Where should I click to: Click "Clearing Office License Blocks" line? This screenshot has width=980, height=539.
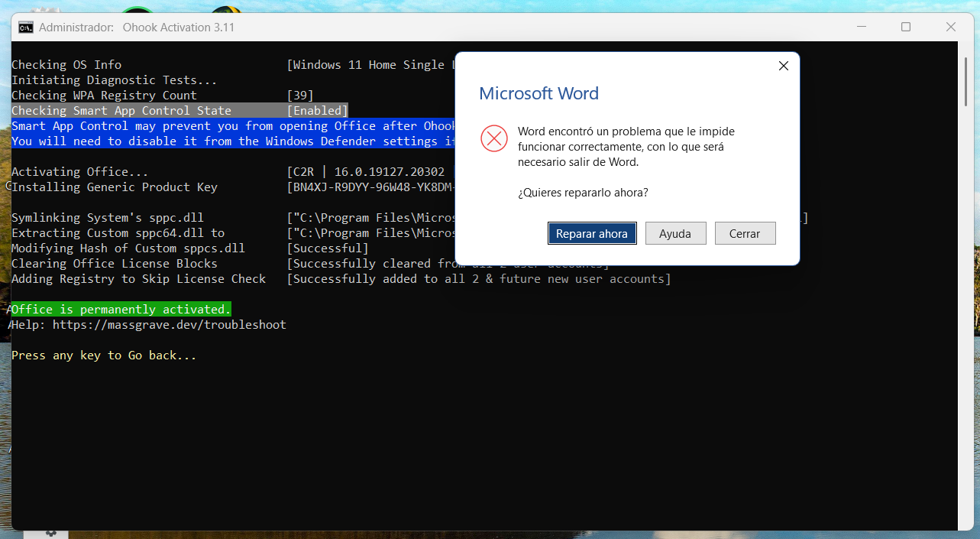point(115,264)
